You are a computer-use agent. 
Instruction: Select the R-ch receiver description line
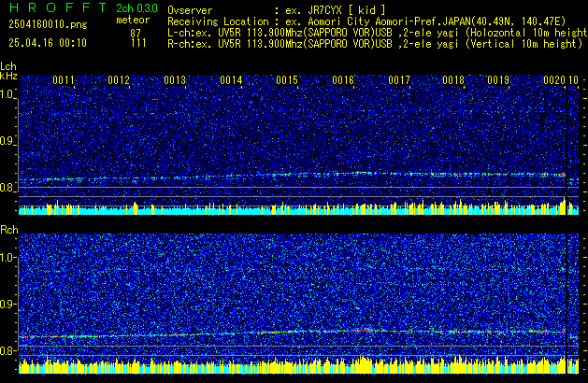tap(375, 44)
